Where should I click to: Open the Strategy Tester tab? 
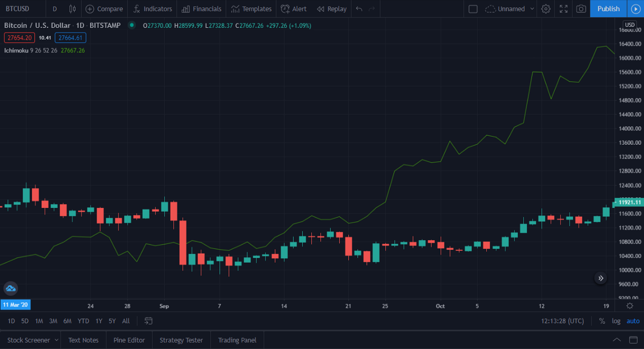[x=181, y=340]
